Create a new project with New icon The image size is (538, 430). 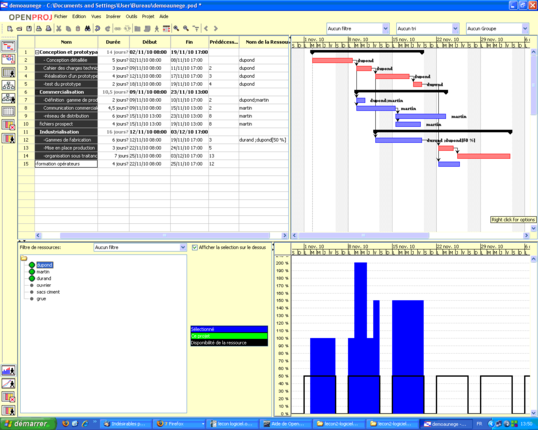(10, 28)
